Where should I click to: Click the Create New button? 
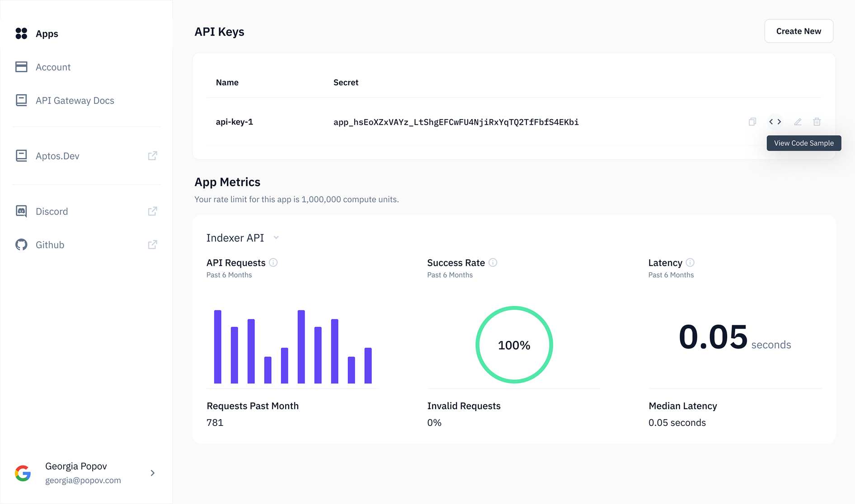coord(798,31)
